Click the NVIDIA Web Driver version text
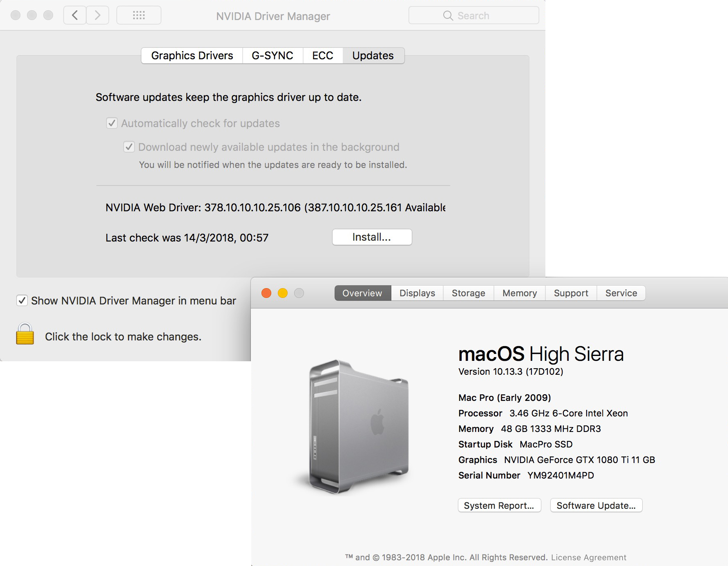The height and width of the screenshot is (566, 728). coord(275,208)
